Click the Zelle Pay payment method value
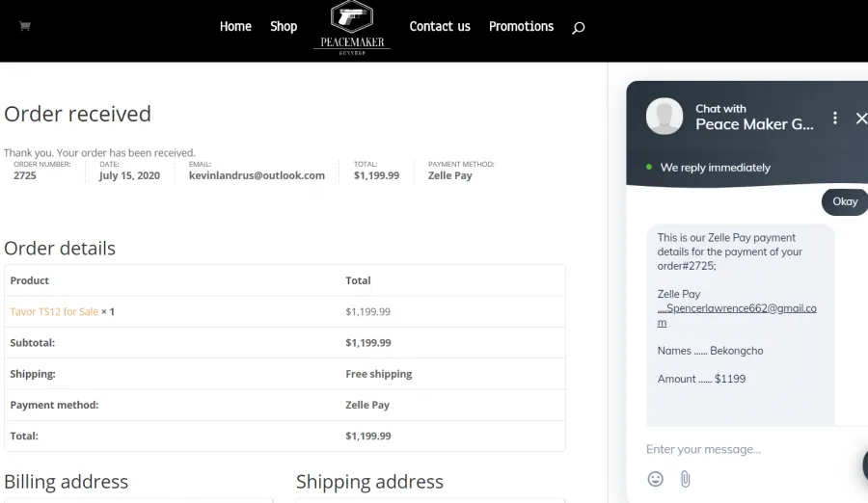 click(450, 175)
